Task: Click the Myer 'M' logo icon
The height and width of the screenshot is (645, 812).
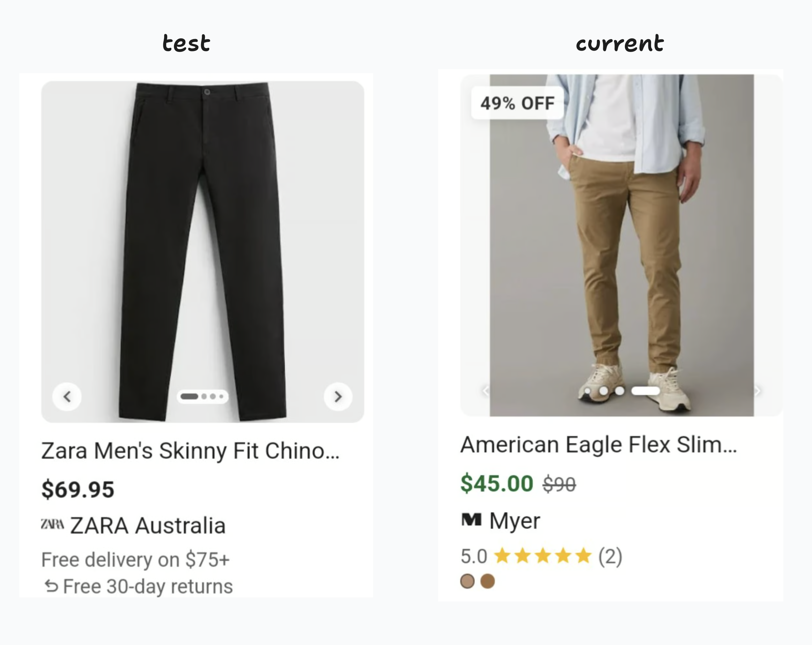Action: (x=471, y=520)
